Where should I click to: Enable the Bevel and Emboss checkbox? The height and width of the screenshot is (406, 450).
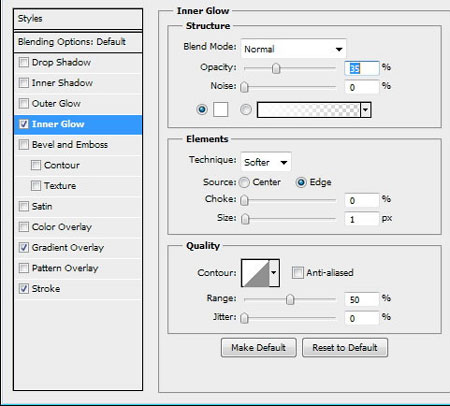click(24, 145)
